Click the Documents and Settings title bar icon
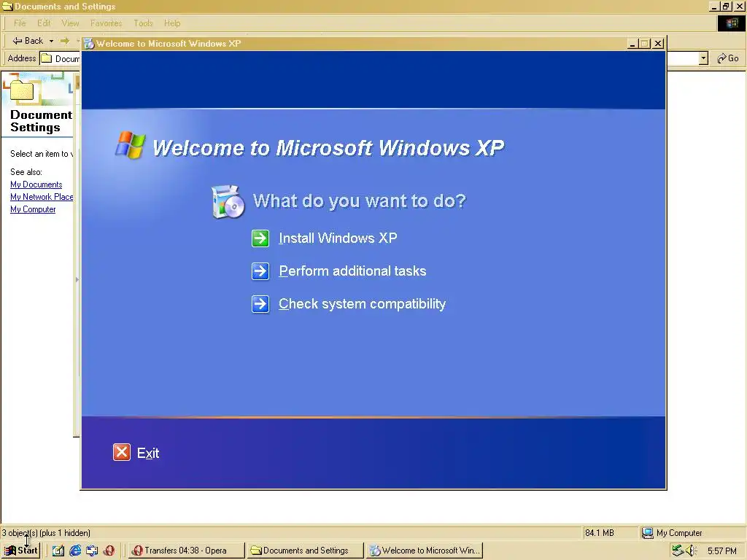 [7, 6]
